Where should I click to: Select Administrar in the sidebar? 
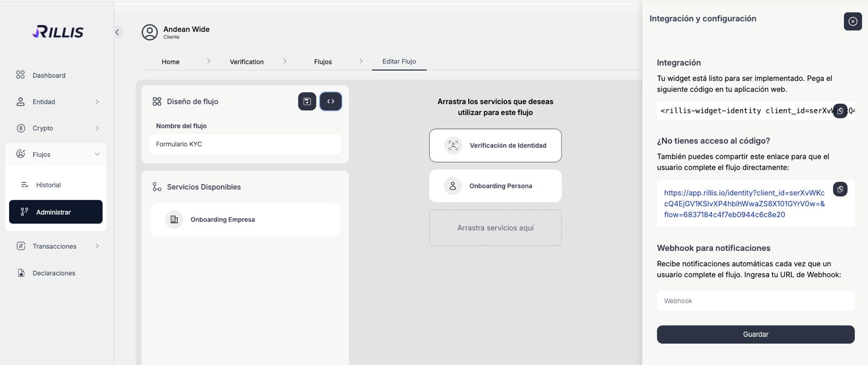(56, 212)
